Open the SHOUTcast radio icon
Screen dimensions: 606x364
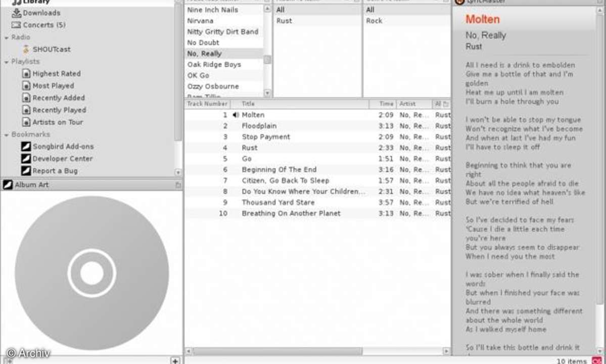click(26, 50)
